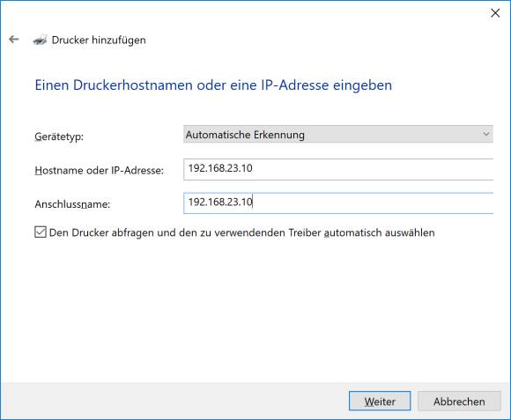Image resolution: width=511 pixels, height=420 pixels.
Task: Click the printer icon beside Drucker hinzufügen
Action: tap(40, 40)
